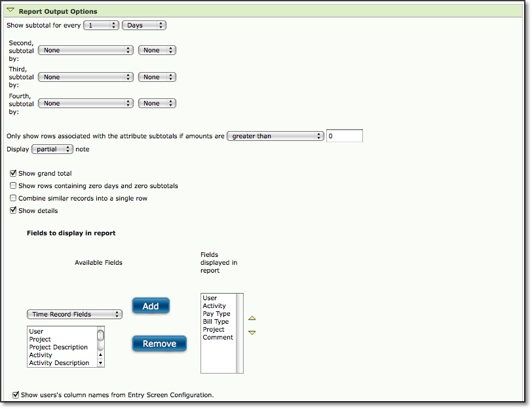Uncheck Show grand total

point(13,173)
